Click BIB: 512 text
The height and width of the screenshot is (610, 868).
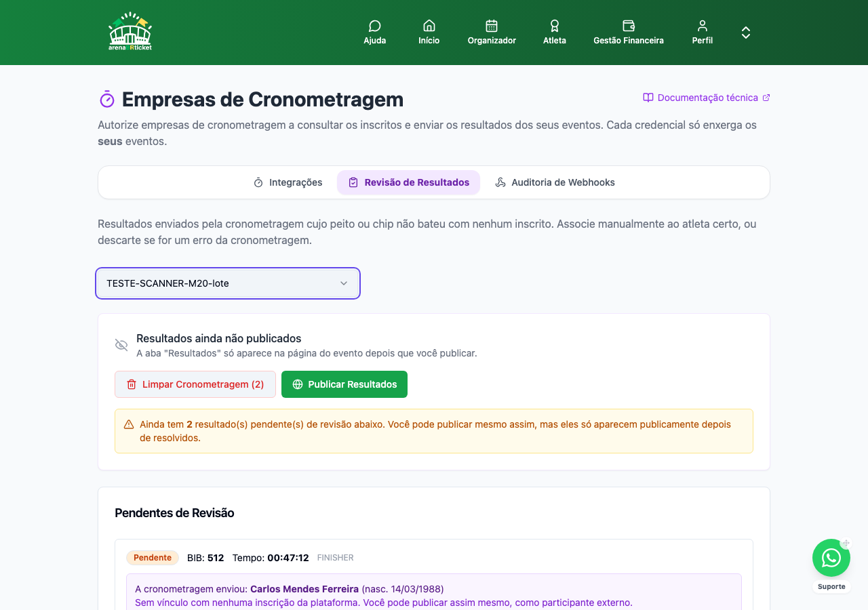205,558
